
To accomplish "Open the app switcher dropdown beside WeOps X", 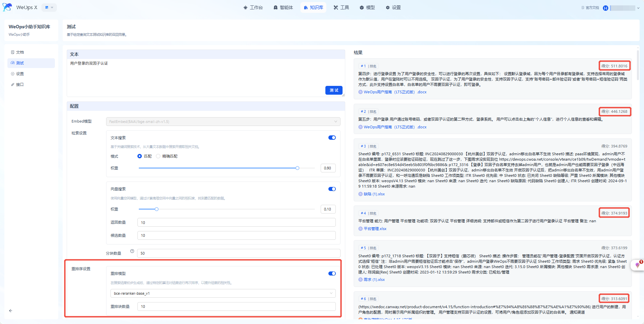I will click(49, 7).
